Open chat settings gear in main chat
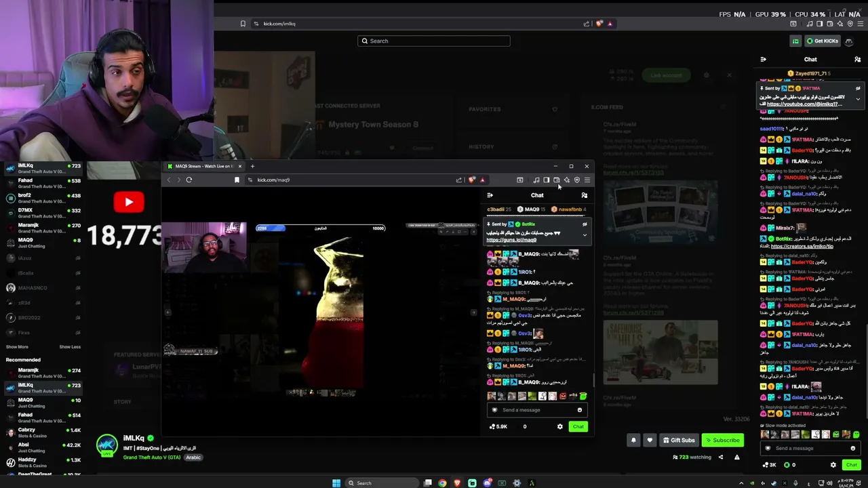 [x=833, y=465]
